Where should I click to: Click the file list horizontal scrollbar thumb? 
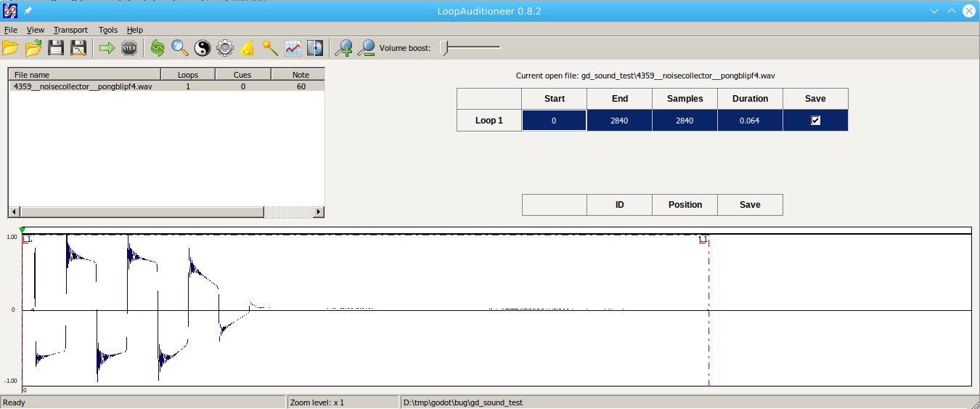click(142, 211)
